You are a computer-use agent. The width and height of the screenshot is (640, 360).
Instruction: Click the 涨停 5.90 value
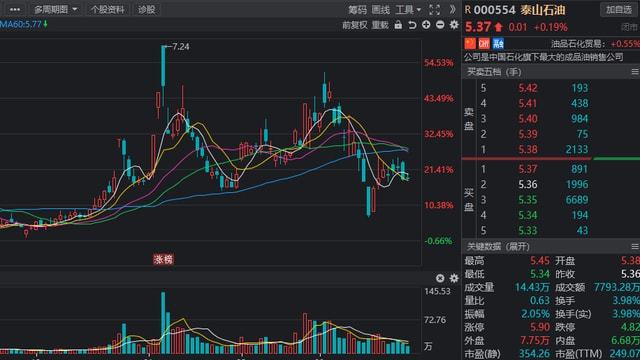coord(540,327)
